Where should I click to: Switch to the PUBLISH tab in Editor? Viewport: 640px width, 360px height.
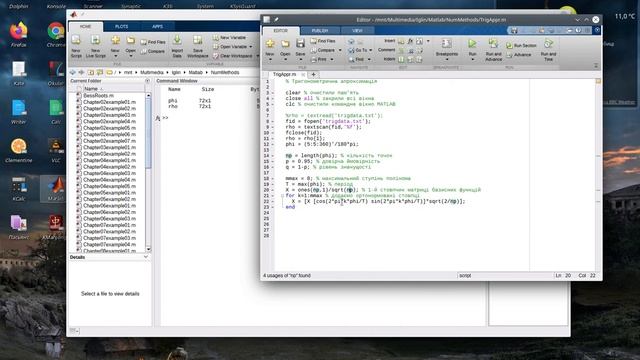tap(320, 31)
